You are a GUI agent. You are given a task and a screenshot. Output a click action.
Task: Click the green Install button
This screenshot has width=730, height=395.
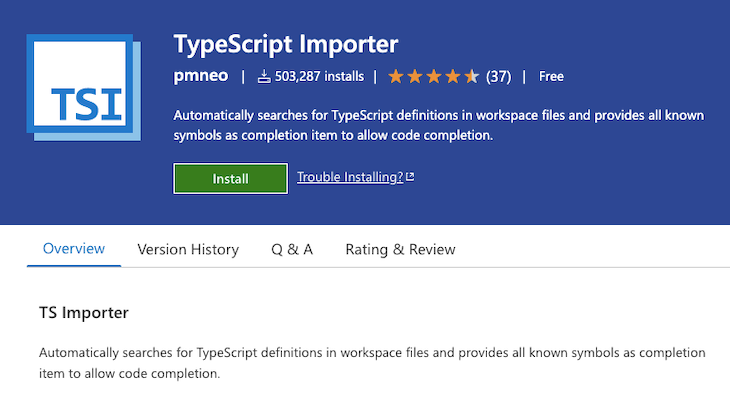point(230,178)
